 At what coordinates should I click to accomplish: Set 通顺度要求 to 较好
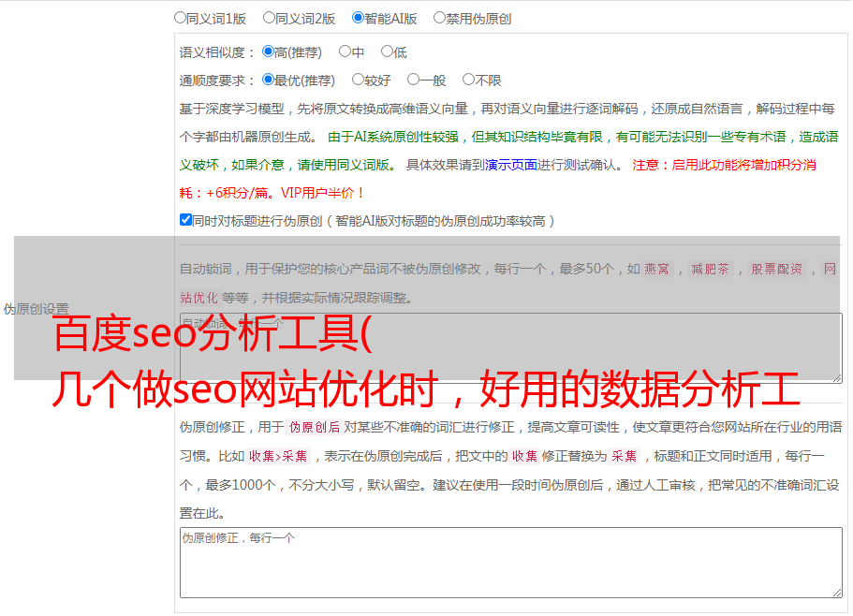click(358, 80)
